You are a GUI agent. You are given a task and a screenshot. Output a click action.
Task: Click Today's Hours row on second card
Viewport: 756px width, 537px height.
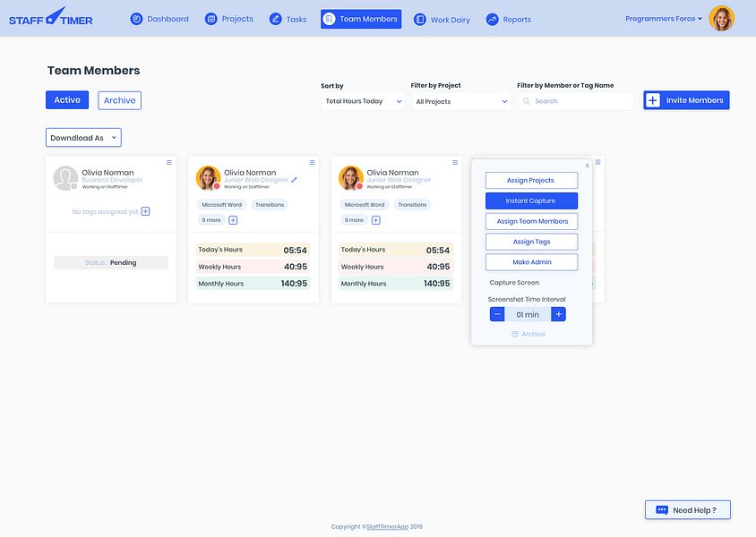click(253, 250)
